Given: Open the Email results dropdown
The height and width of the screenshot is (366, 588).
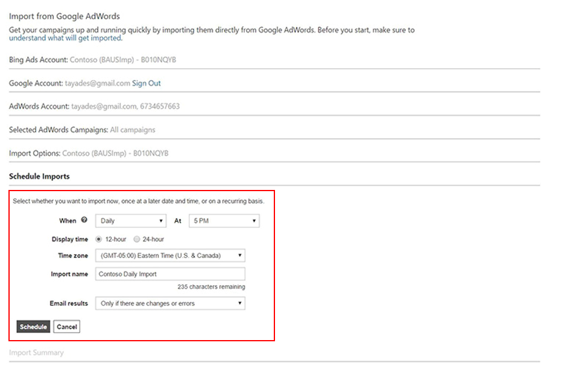Looking at the screenshot, I should tap(170, 303).
